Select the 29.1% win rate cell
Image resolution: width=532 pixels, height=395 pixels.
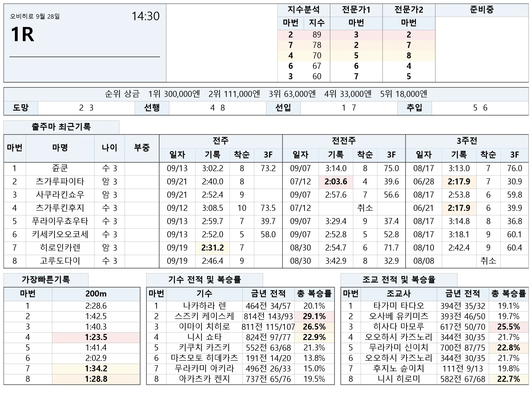pos(314,316)
